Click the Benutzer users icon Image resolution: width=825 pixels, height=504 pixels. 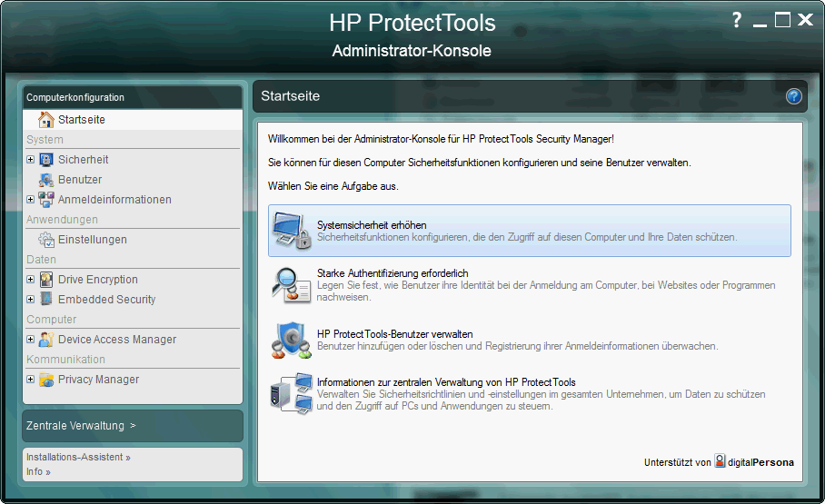tap(46, 180)
